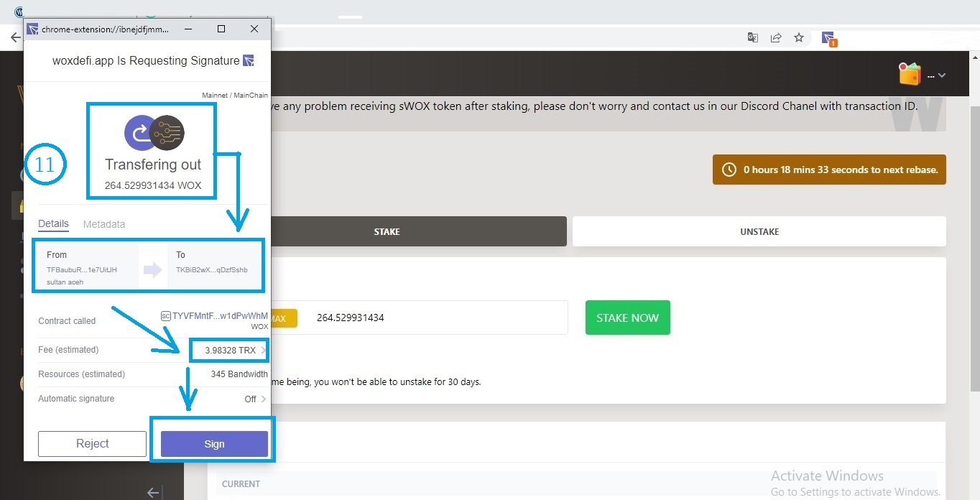Click the Sign button
The image size is (980, 500).
coord(214,444)
